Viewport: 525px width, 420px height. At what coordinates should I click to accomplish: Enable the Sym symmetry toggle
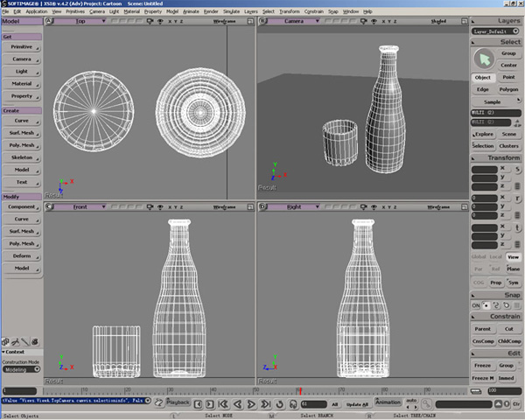[513, 283]
